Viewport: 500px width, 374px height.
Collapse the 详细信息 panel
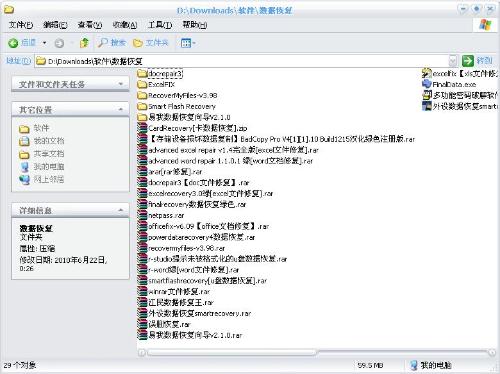click(x=121, y=210)
